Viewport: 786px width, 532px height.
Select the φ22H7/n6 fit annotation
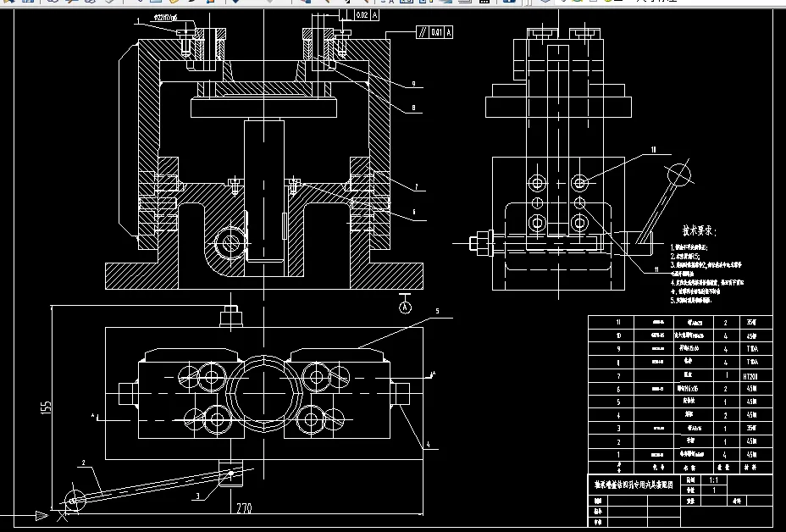[x=166, y=18]
